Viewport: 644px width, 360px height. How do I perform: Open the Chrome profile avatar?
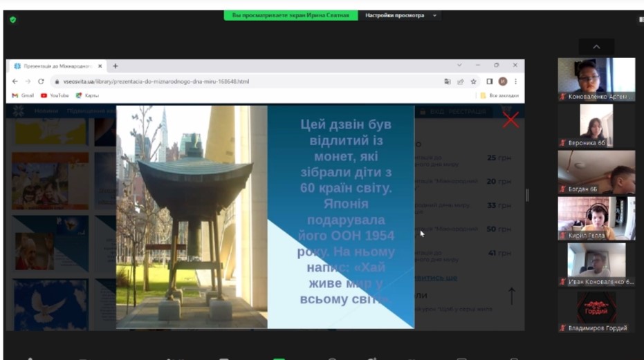point(503,82)
